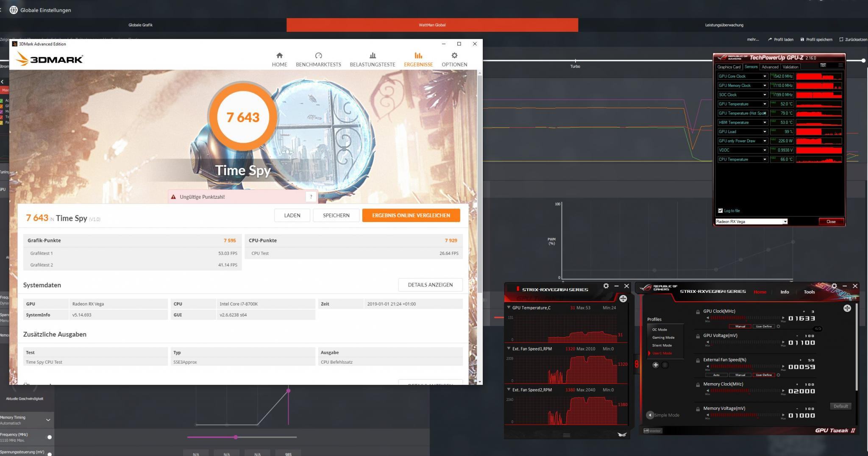Open Belastungsteste section in 3DMark
Image resolution: width=868 pixels, height=456 pixels.
[x=373, y=60]
